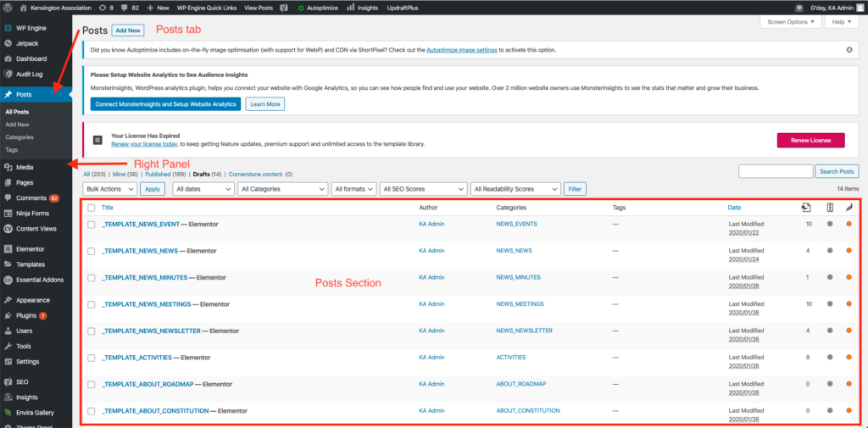Click the Renew License button
868x428 pixels.
click(811, 140)
